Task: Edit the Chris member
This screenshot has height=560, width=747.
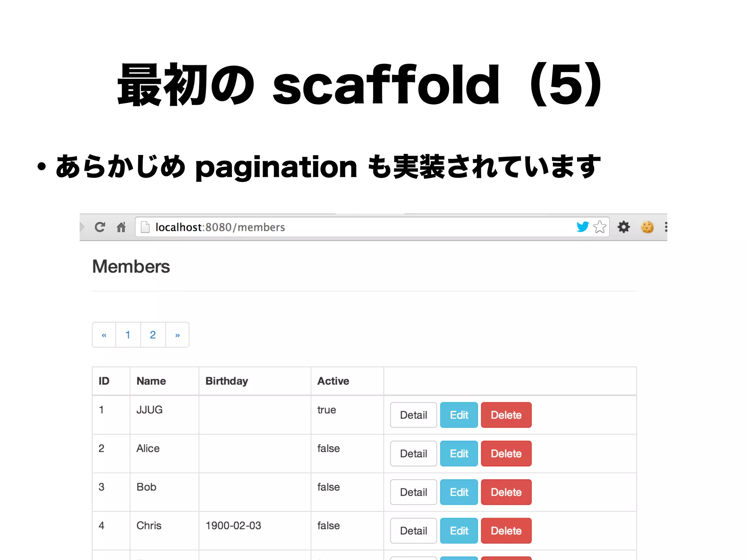Action: point(459,531)
